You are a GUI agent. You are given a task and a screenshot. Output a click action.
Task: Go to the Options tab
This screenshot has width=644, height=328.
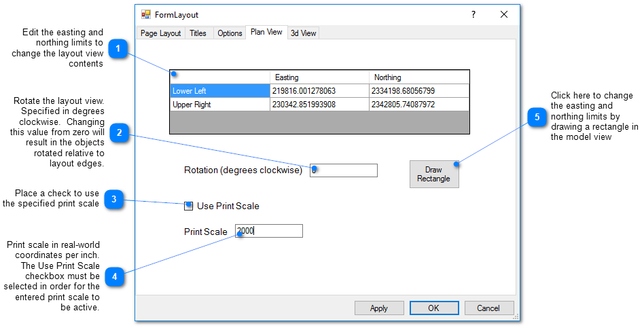point(230,33)
